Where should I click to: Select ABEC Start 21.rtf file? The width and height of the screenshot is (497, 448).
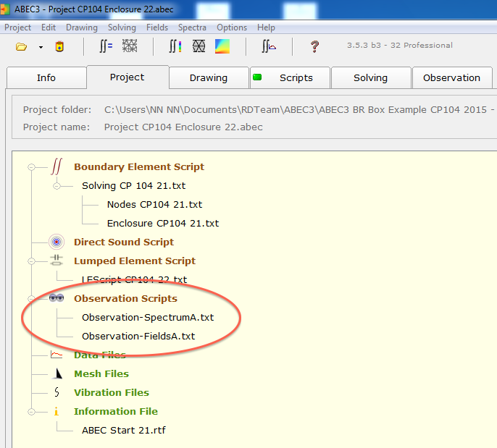[x=124, y=431]
